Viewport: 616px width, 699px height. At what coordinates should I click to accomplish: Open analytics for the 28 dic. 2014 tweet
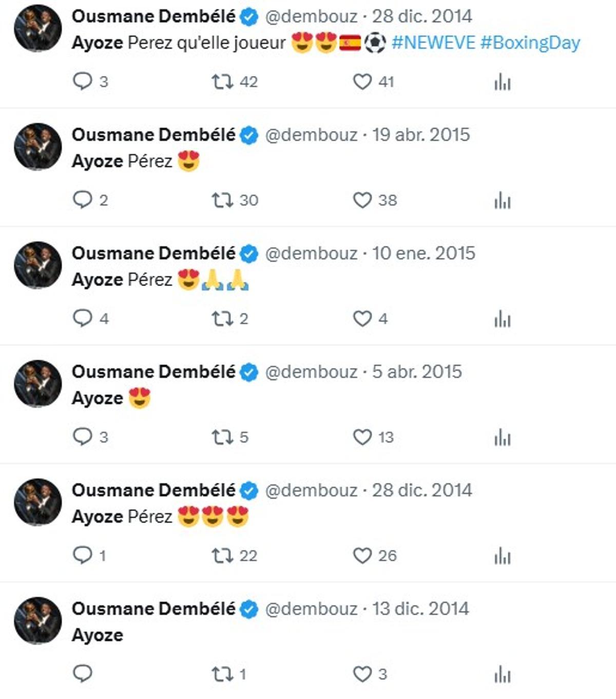tap(502, 80)
